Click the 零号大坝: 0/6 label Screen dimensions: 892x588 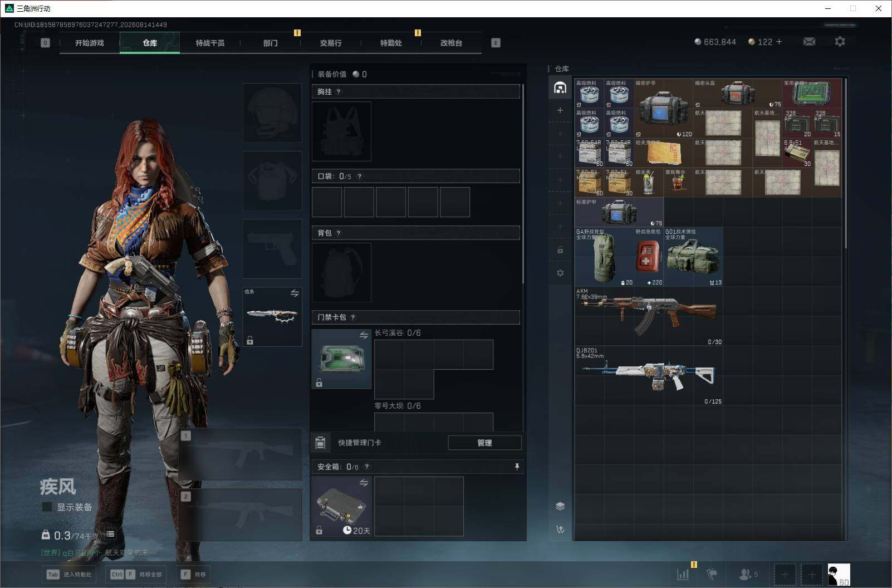[398, 406]
